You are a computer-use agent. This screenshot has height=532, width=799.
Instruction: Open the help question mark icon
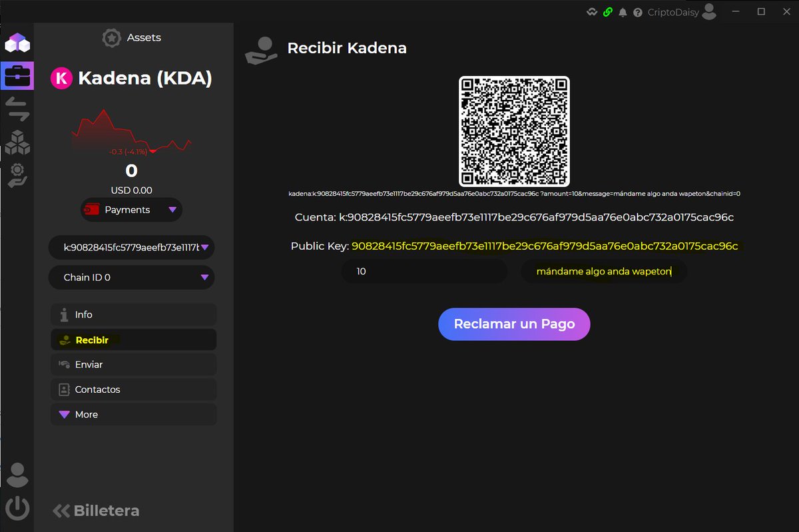tap(638, 12)
